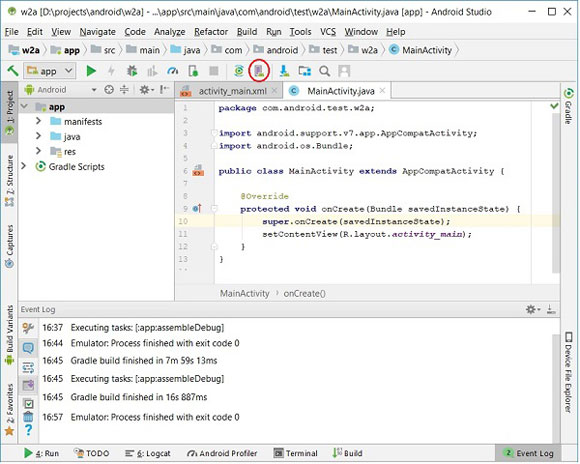
Task: Open Project panel gear settings
Action: click(x=146, y=90)
